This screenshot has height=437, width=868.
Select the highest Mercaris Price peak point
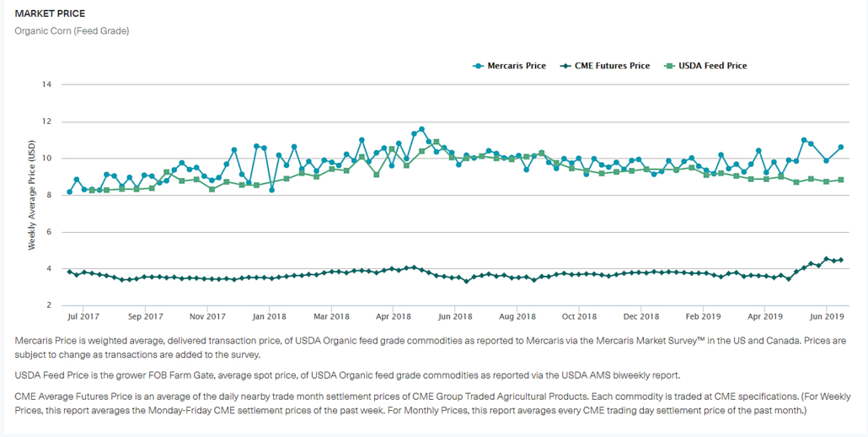tap(421, 129)
